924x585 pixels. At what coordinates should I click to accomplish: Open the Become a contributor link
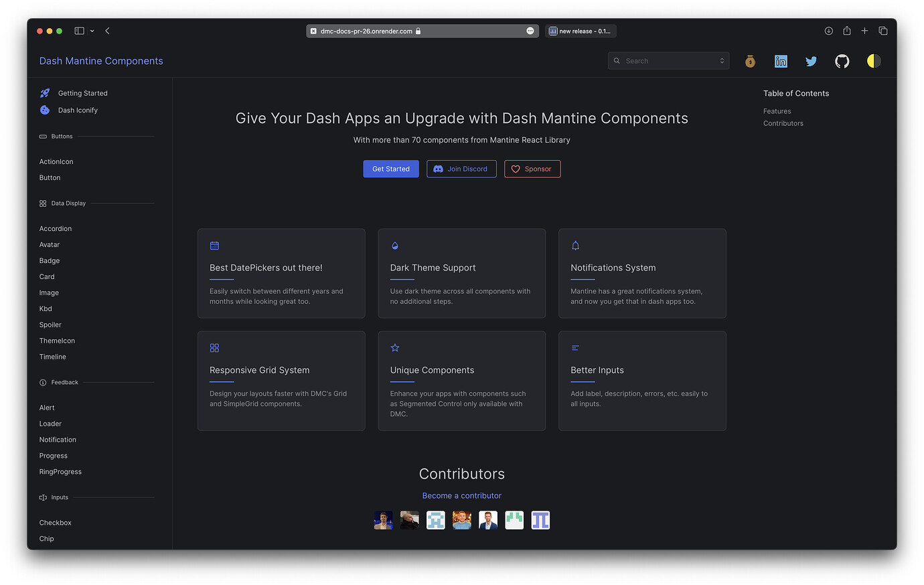pos(461,495)
